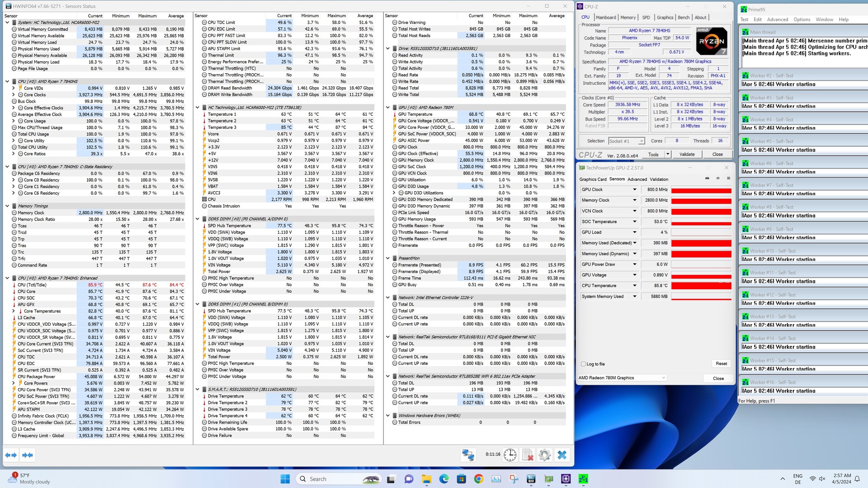868x488 pixels.
Task: Click the taskbar Search box
Action: [x=339, y=479]
